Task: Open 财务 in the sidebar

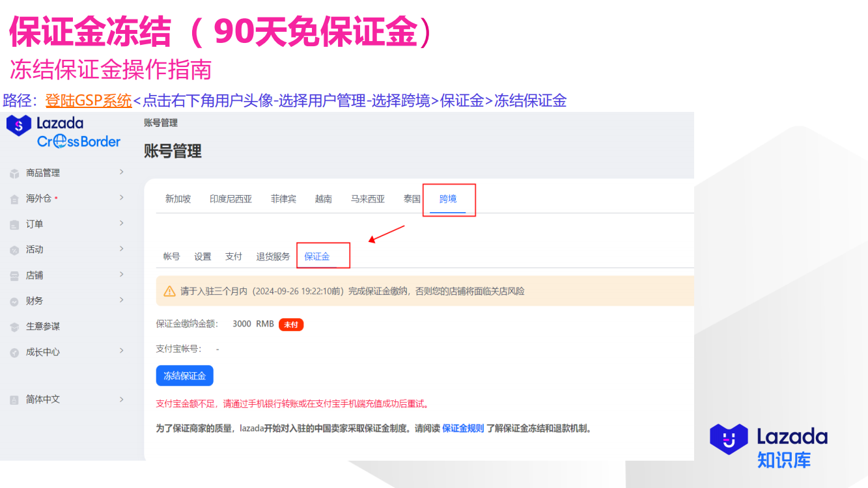Action: [x=35, y=301]
